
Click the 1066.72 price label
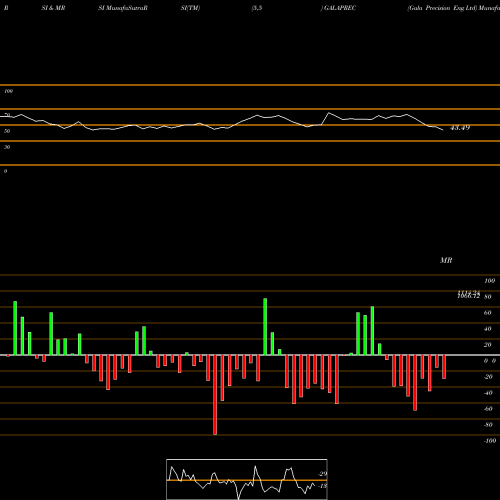coord(469,296)
